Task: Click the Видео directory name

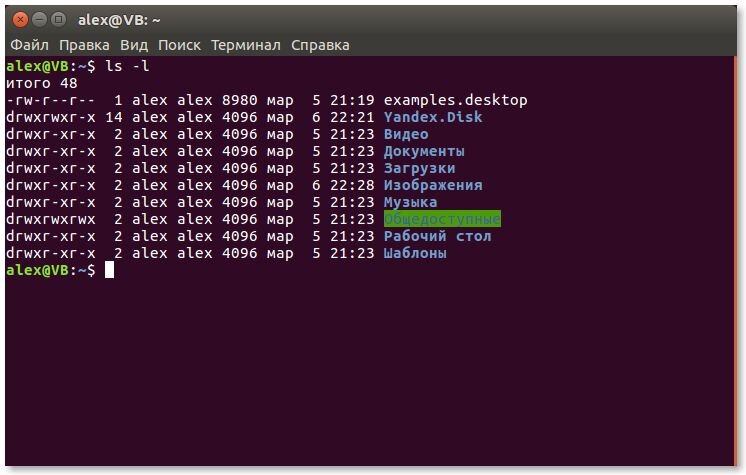Action: tap(406, 134)
